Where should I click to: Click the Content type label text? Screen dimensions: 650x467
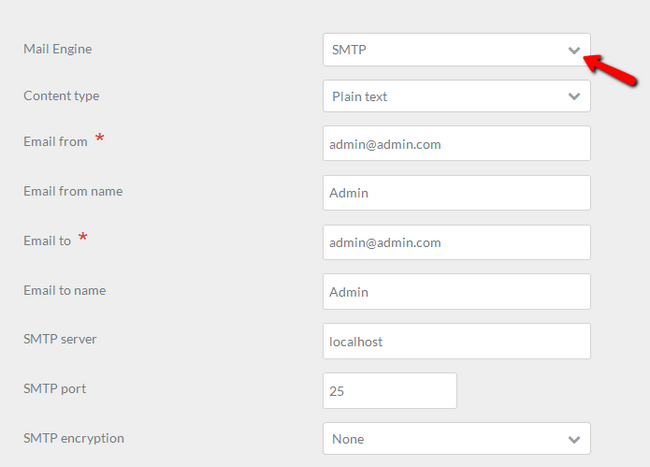click(x=61, y=97)
